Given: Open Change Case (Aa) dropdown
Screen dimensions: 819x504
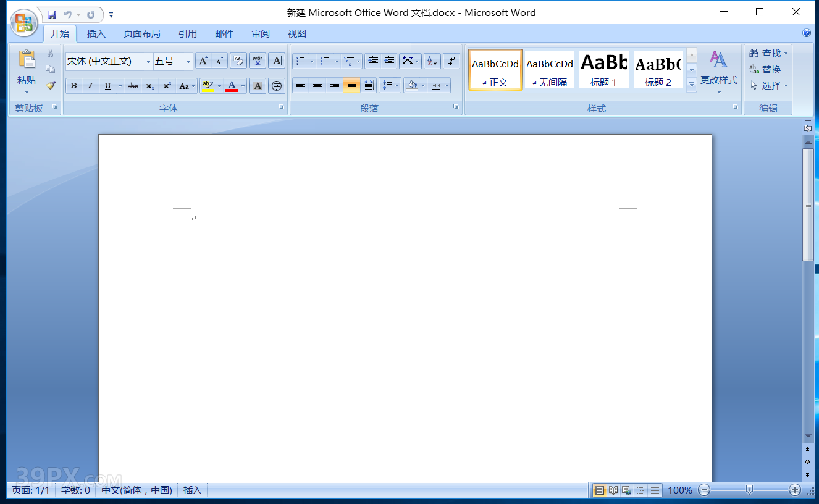Looking at the screenshot, I should (187, 86).
